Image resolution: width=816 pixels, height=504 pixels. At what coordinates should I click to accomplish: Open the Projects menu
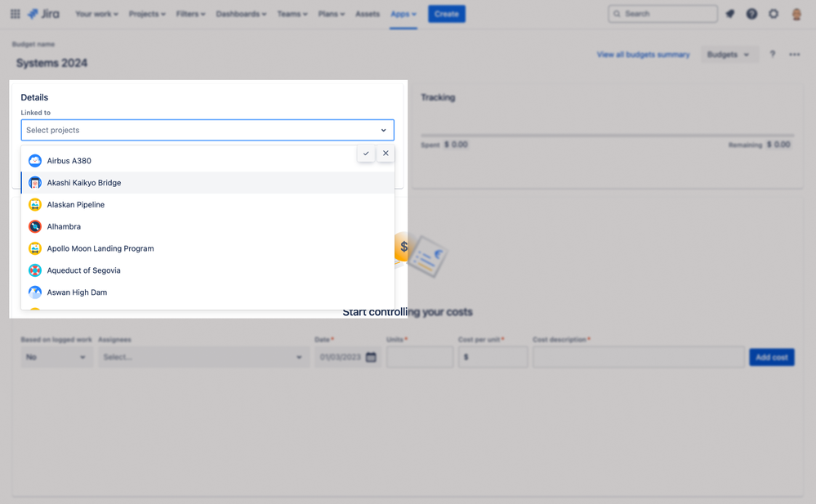[x=147, y=13]
